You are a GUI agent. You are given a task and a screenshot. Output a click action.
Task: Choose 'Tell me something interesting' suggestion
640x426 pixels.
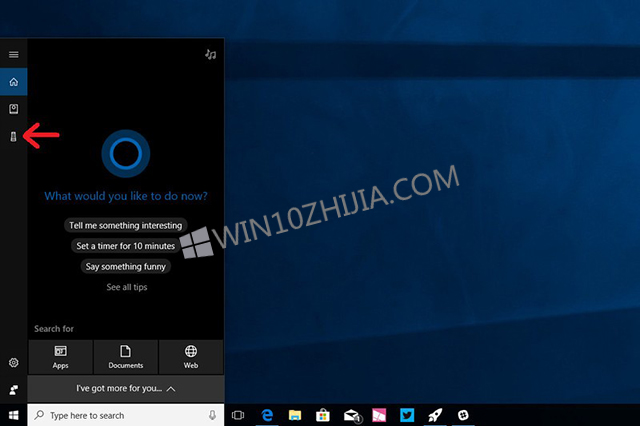[x=126, y=225]
